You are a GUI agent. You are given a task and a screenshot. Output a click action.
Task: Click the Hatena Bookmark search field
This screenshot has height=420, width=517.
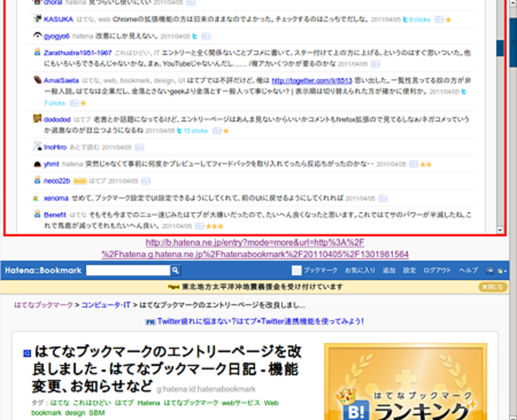pos(128,270)
